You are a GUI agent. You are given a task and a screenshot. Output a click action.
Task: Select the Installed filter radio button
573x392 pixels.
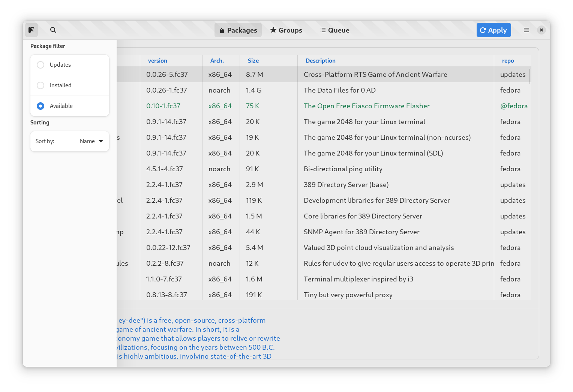click(40, 85)
